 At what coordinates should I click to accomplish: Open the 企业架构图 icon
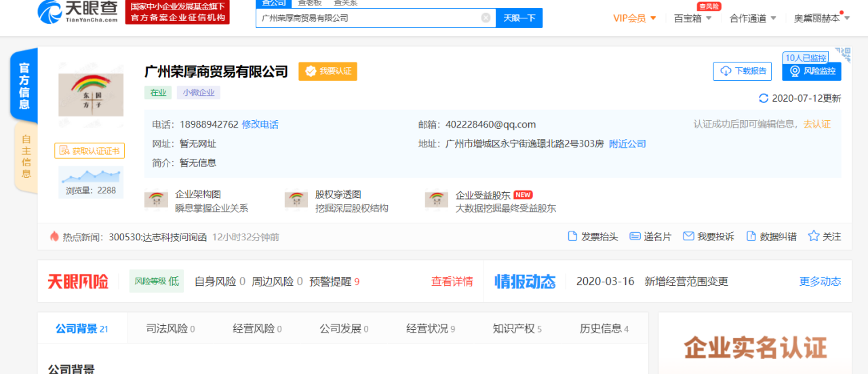click(156, 200)
